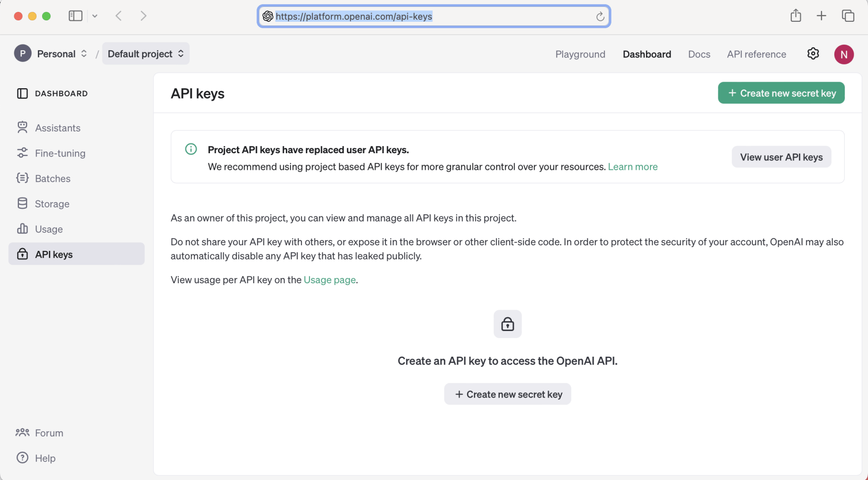Click the green Create new secret key button

pyautogui.click(x=781, y=93)
